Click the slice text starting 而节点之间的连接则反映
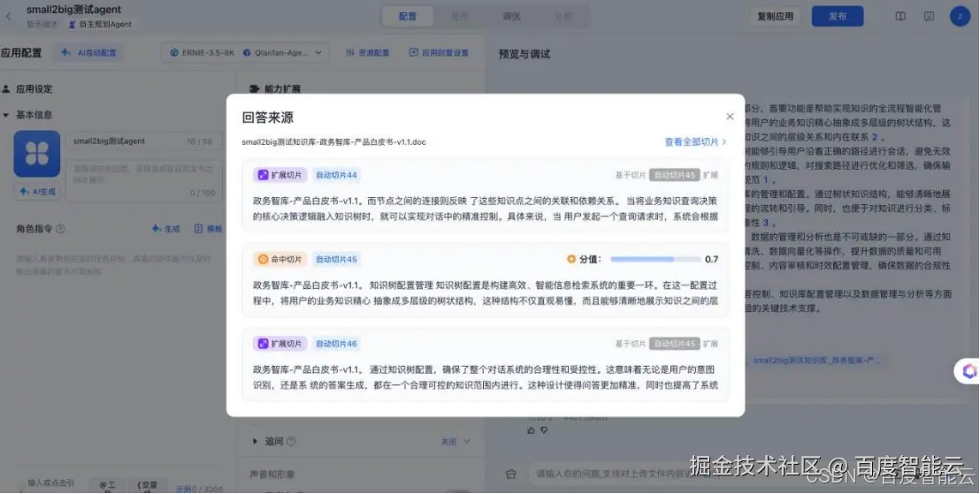The height and width of the screenshot is (494, 980). click(x=486, y=209)
